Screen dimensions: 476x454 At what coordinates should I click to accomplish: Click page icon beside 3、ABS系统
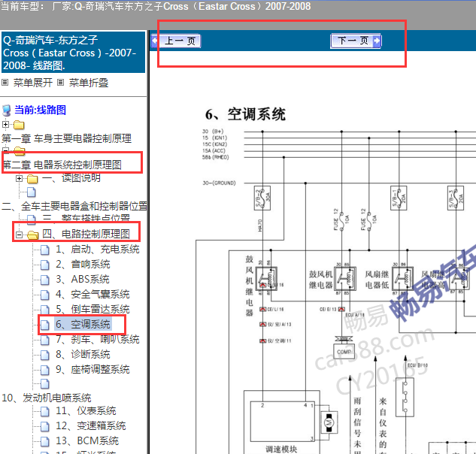point(44,280)
